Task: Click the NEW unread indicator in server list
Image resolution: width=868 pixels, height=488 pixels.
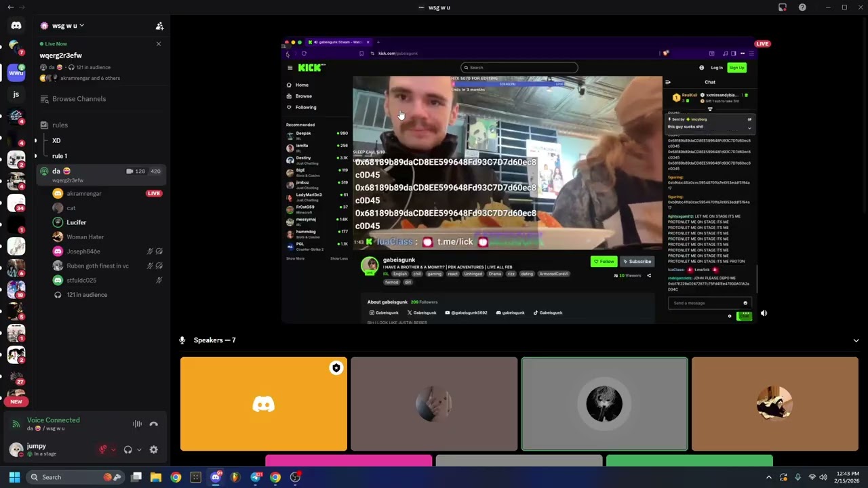Action: click(x=16, y=401)
